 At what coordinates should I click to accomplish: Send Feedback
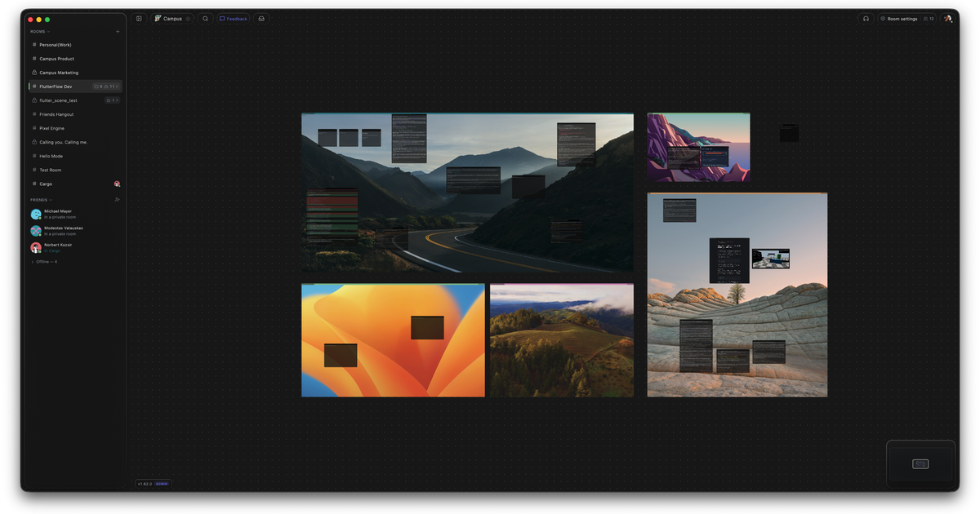[234, 19]
